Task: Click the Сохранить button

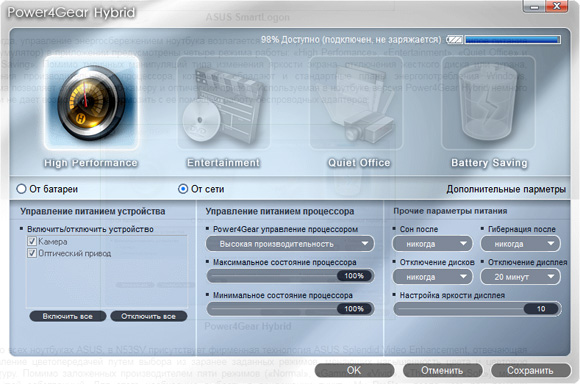Action: 530,370
